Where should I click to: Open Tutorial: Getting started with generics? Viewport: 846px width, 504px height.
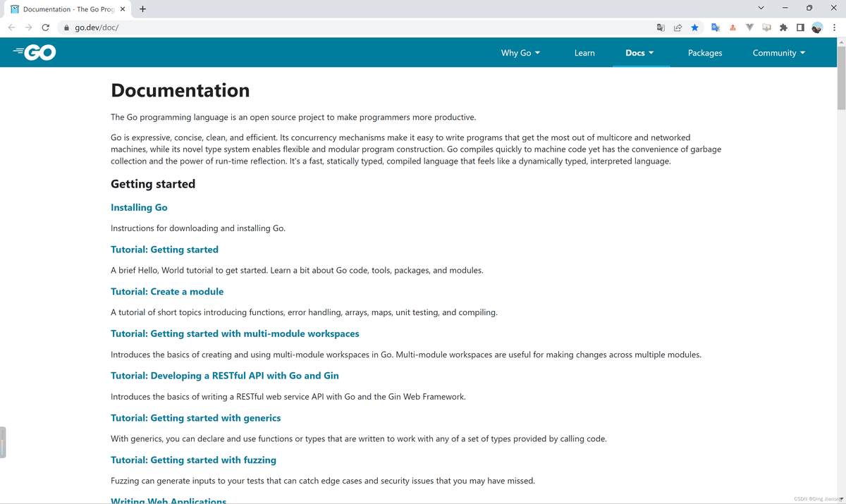[196, 418]
